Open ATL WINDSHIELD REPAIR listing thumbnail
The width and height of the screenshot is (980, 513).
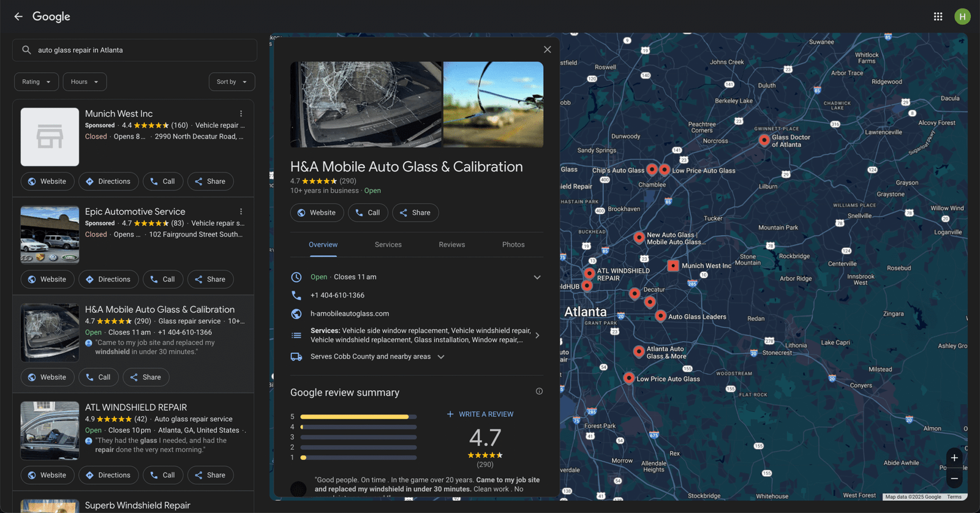point(50,431)
